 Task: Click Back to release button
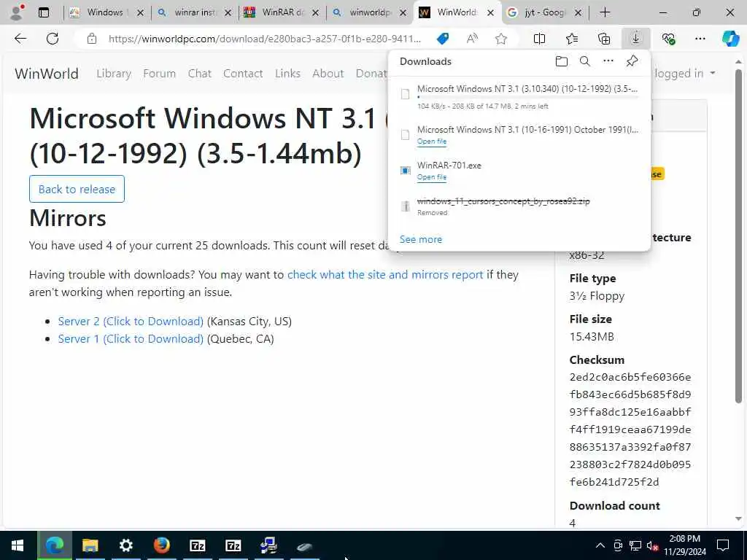pyautogui.click(x=77, y=189)
